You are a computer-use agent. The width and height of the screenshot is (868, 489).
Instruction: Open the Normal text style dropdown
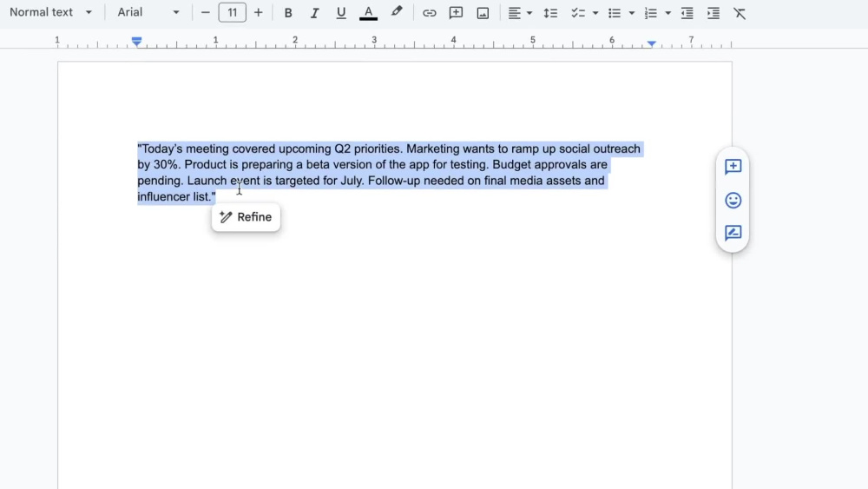50,12
